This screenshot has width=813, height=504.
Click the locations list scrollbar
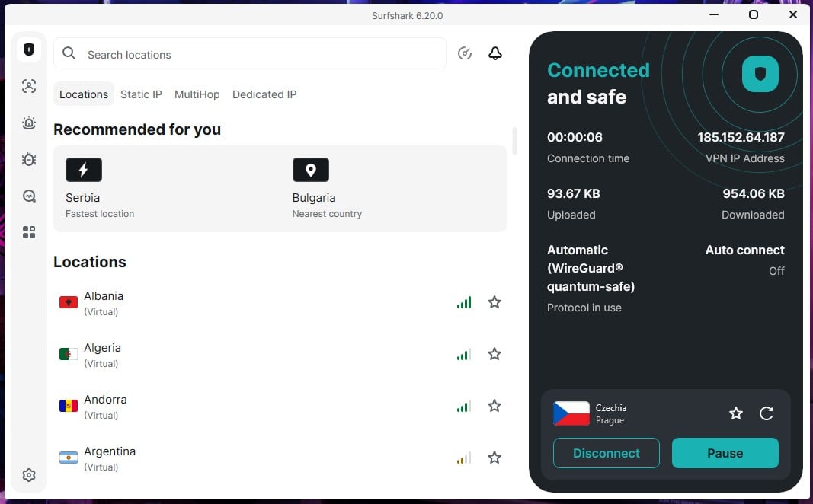pyautogui.click(x=514, y=141)
